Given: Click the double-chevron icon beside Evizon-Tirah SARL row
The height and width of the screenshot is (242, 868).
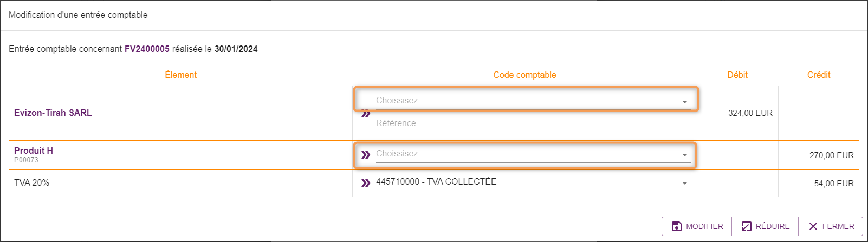Looking at the screenshot, I should (366, 114).
